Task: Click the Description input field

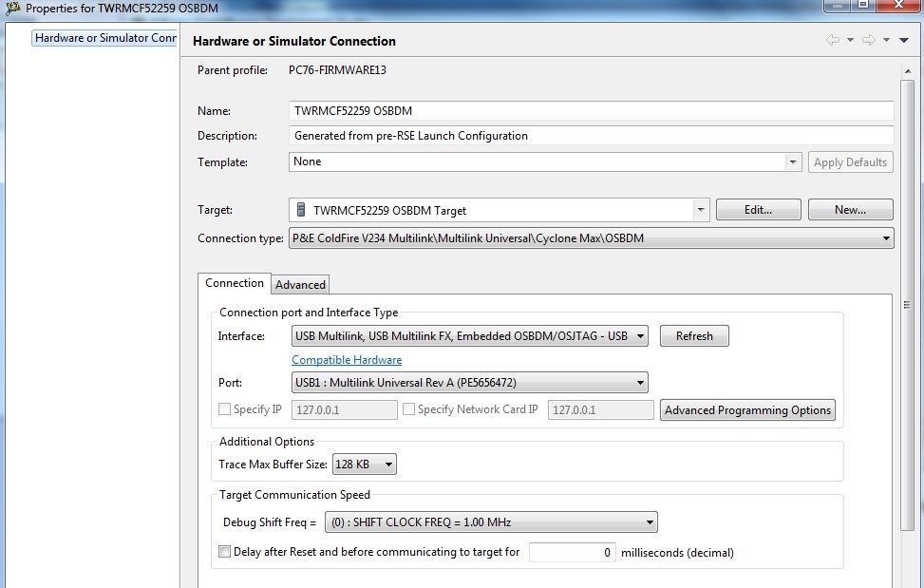Action: coord(591,136)
